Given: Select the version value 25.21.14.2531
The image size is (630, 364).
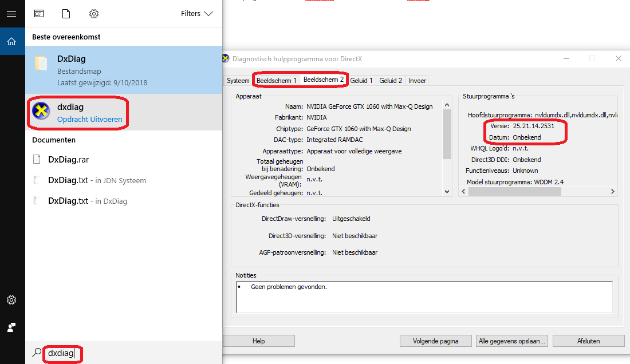Looking at the screenshot, I should [534, 126].
